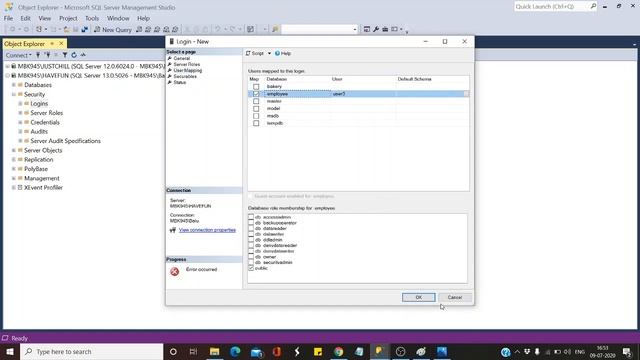Open the Project menu
The width and height of the screenshot is (640, 360).
[68, 18]
